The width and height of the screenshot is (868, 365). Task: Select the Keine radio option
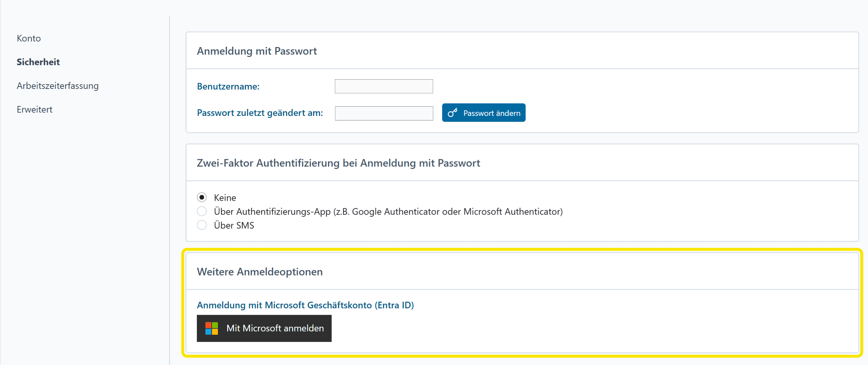tap(201, 197)
